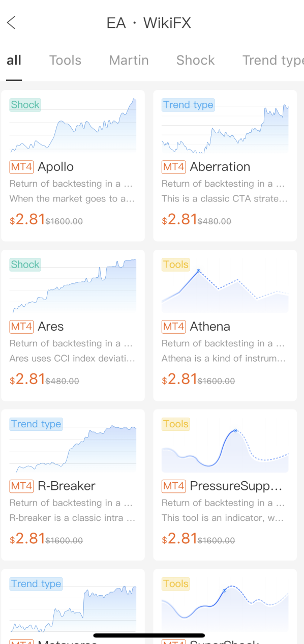View the Aberration performance chart
Image resolution: width=304 pixels, height=644 pixels.
tap(225, 126)
